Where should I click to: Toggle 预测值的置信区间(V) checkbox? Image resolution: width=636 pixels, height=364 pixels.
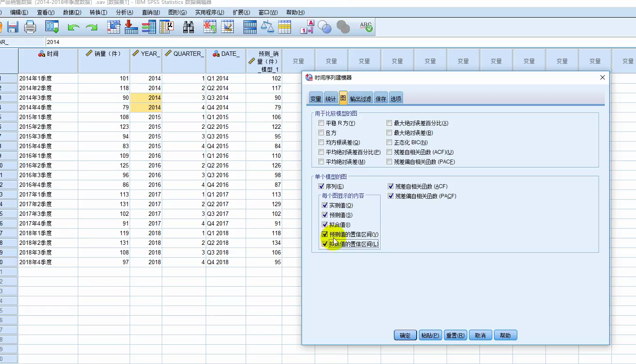(325, 234)
